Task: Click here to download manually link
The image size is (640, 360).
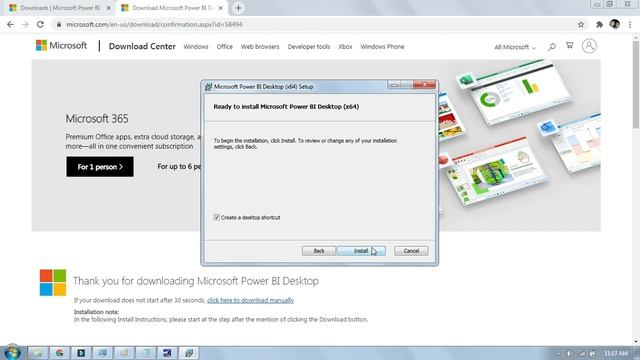Action: point(250,300)
